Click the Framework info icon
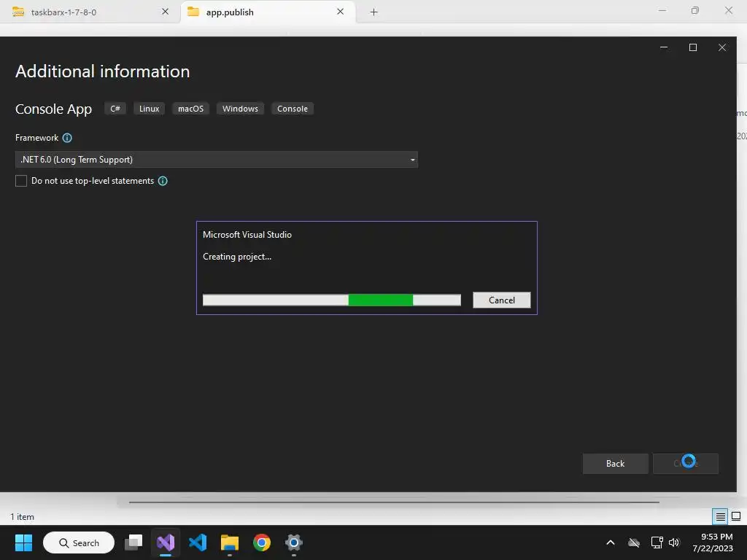The height and width of the screenshot is (560, 747). 67,138
